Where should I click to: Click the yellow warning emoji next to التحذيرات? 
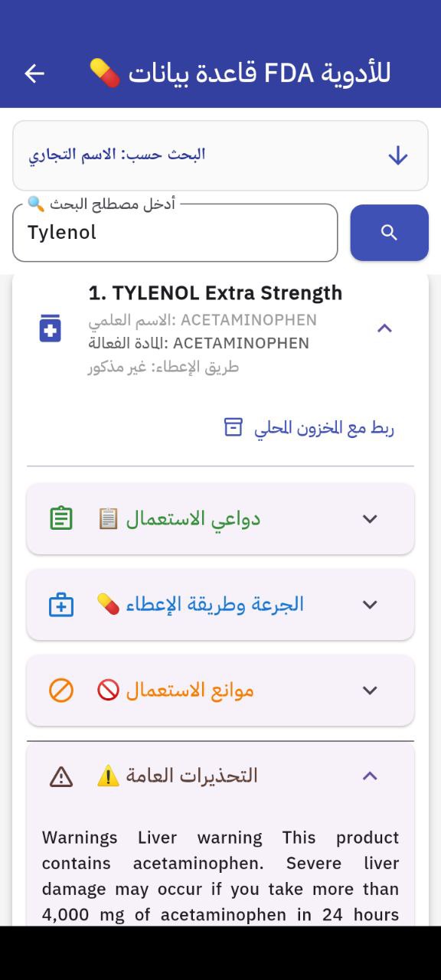(107, 776)
